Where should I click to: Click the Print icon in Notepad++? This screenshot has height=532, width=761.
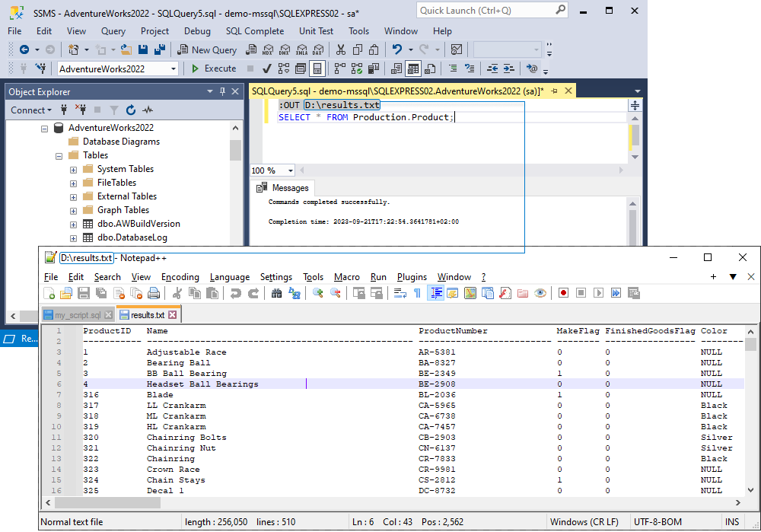click(x=154, y=293)
